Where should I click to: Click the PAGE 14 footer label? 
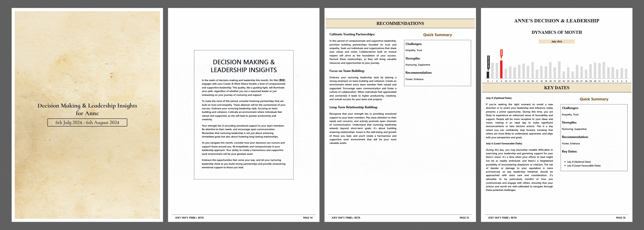click(x=308, y=218)
